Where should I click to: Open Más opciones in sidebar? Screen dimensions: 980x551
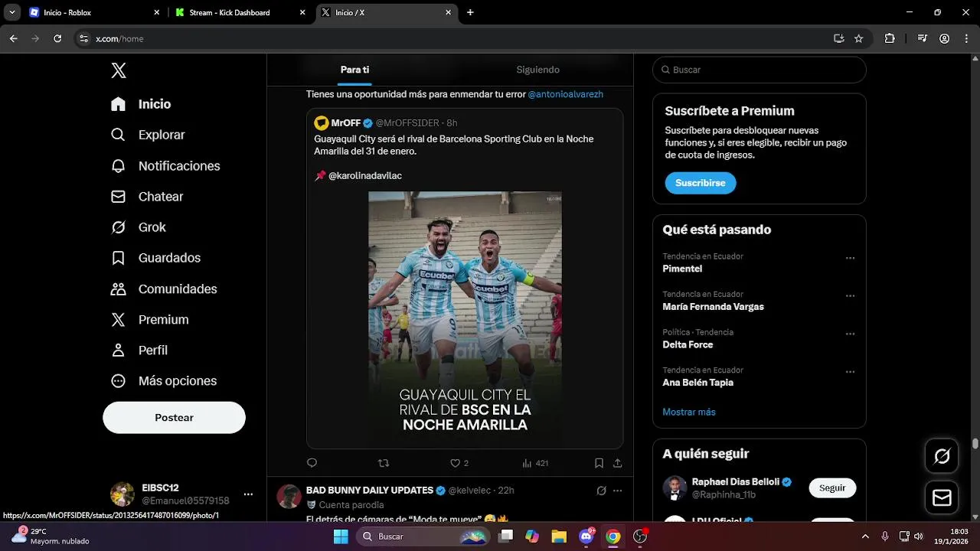164,380
